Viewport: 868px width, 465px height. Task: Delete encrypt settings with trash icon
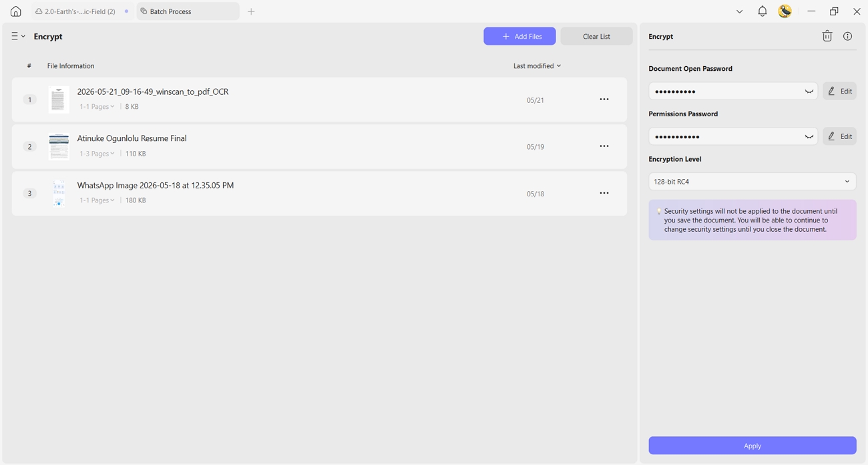[x=827, y=36]
